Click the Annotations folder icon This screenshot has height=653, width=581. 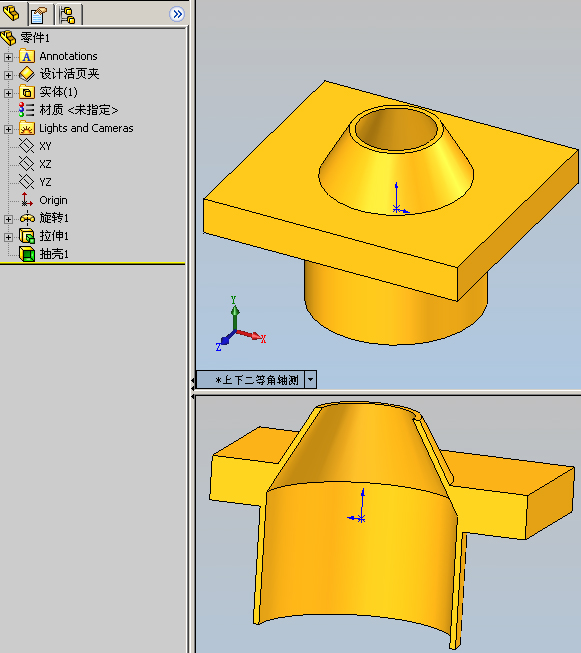pos(27,56)
